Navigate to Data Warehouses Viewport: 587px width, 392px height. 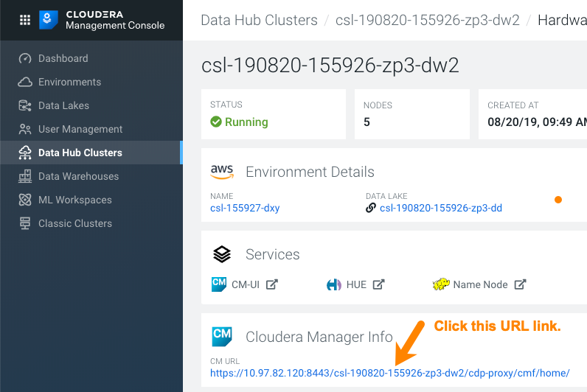tap(79, 176)
